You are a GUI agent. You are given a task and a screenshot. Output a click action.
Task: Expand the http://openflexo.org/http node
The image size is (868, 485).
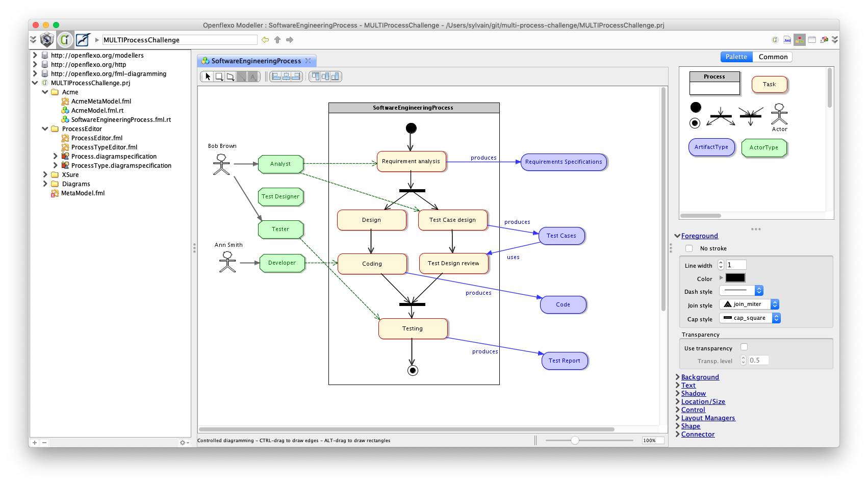(35, 64)
